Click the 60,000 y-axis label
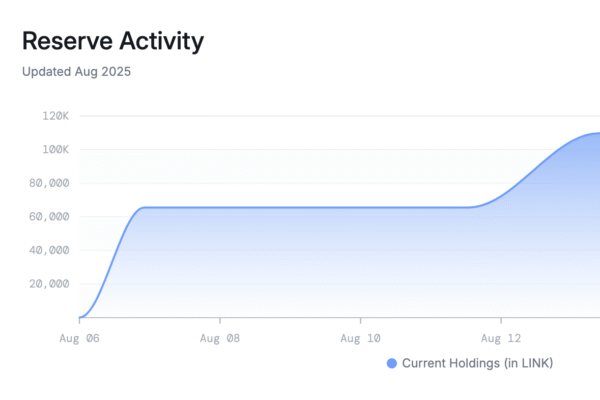 48,216
